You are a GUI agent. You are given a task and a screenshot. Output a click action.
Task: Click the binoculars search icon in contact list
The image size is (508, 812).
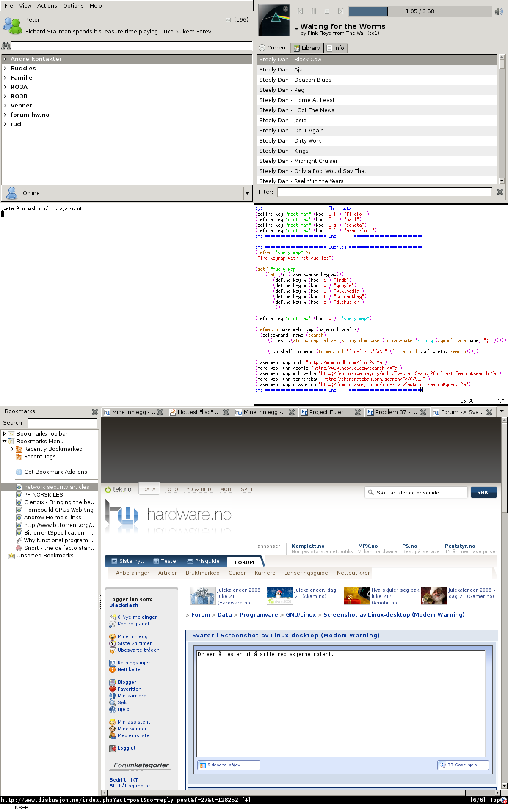click(x=6, y=46)
